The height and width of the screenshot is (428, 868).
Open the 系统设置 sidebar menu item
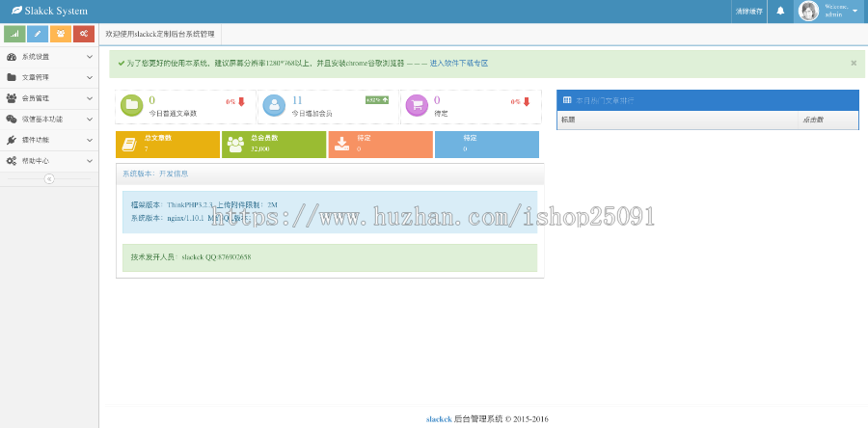pos(49,57)
